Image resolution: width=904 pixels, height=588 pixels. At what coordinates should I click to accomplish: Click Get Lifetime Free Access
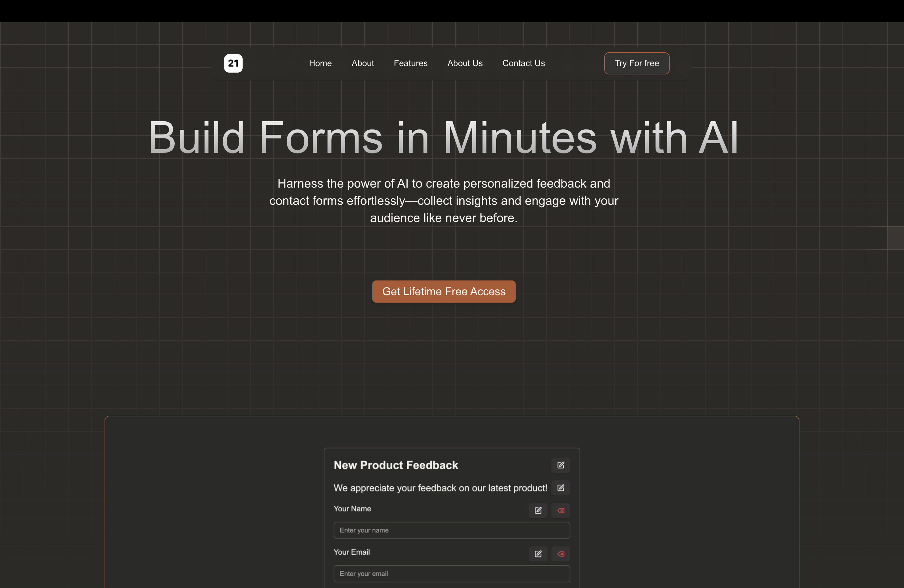pos(444,291)
